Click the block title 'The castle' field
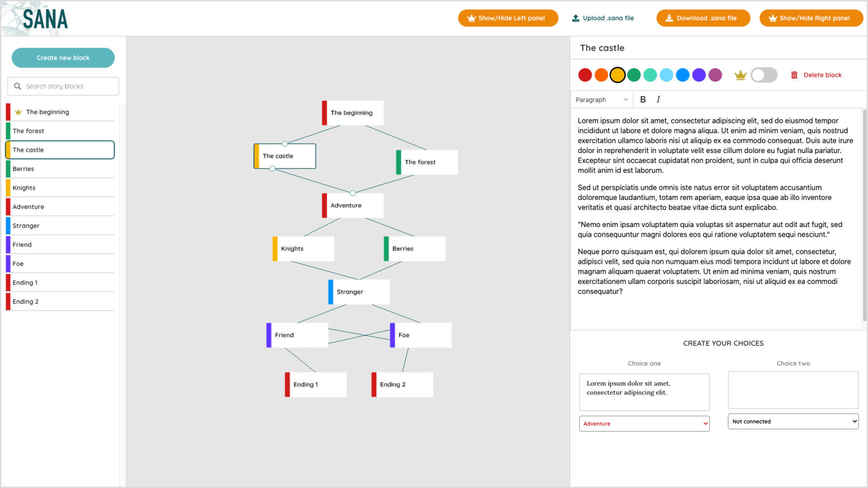Image resolution: width=868 pixels, height=488 pixels. click(x=718, y=48)
